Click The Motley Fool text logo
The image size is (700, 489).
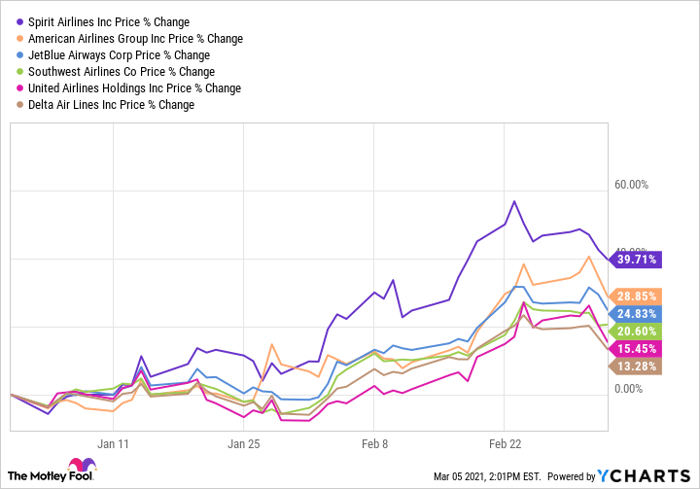36,474
